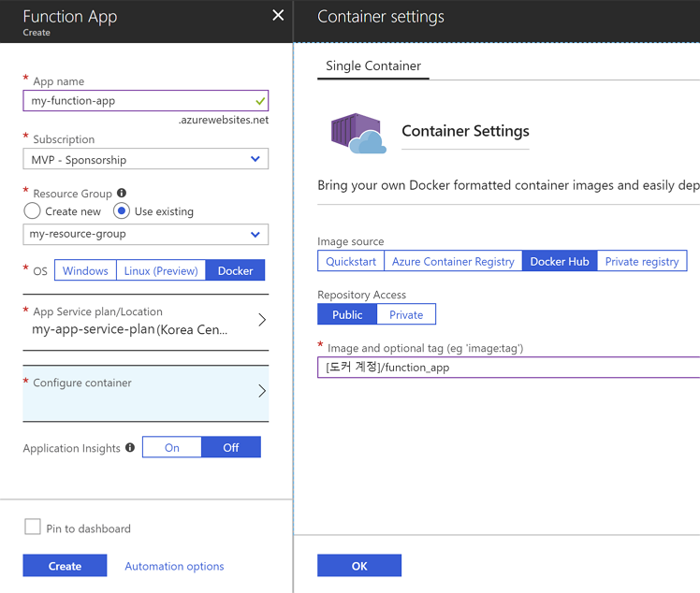Select Azure Container Registry image source
Viewport: 700px width, 593px height.
pyautogui.click(x=453, y=261)
